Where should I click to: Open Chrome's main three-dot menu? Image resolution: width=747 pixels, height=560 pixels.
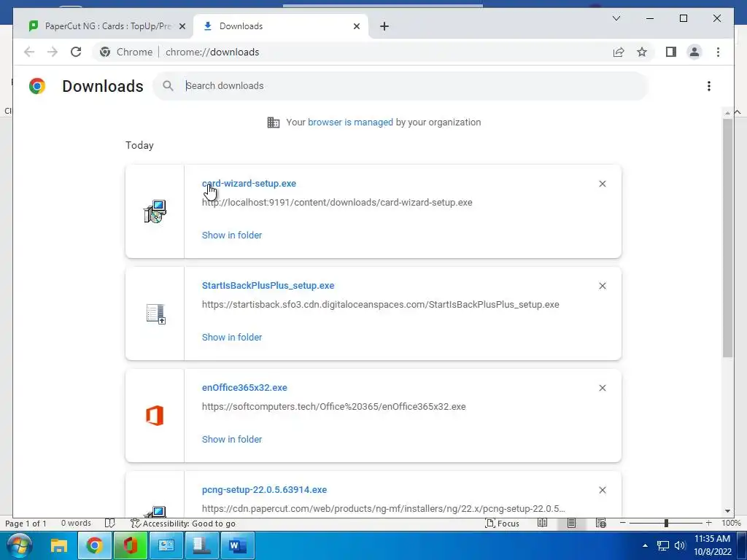click(x=718, y=52)
